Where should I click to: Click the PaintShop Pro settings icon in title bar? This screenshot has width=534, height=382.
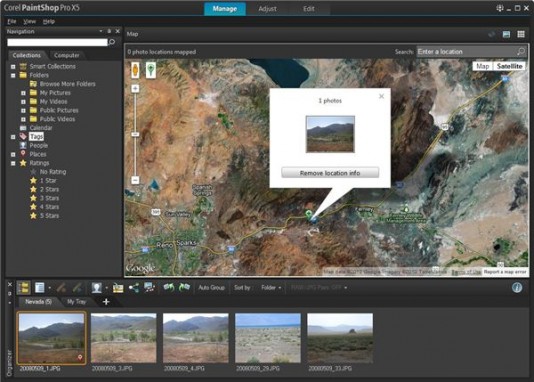[500, 8]
